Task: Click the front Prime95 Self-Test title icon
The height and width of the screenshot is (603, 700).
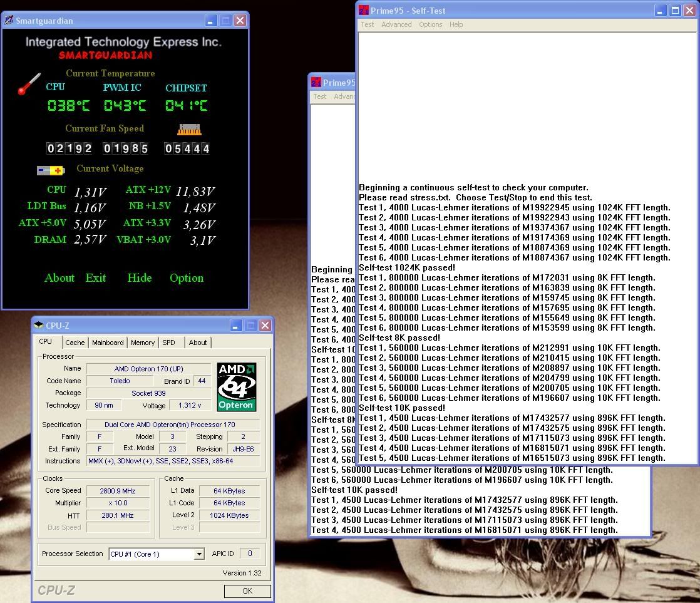Action: [364, 10]
